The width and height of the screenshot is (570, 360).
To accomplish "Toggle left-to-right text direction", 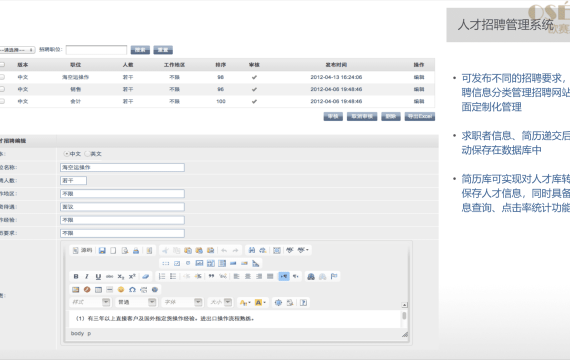I will tap(284, 276).
